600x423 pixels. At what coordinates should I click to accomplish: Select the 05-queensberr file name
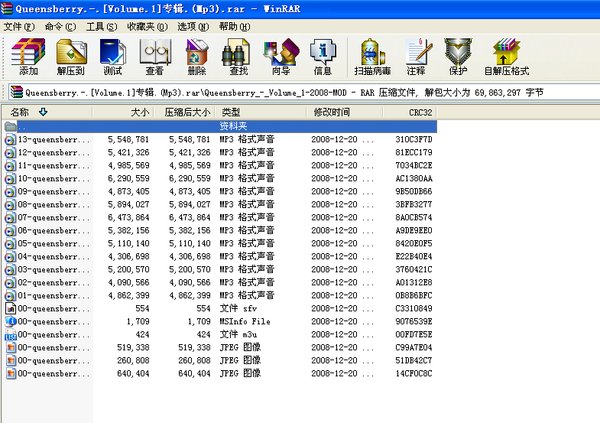(x=54, y=244)
